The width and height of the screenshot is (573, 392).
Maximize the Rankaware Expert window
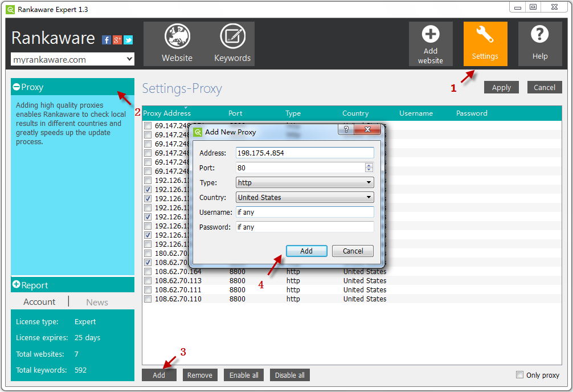click(x=533, y=7)
